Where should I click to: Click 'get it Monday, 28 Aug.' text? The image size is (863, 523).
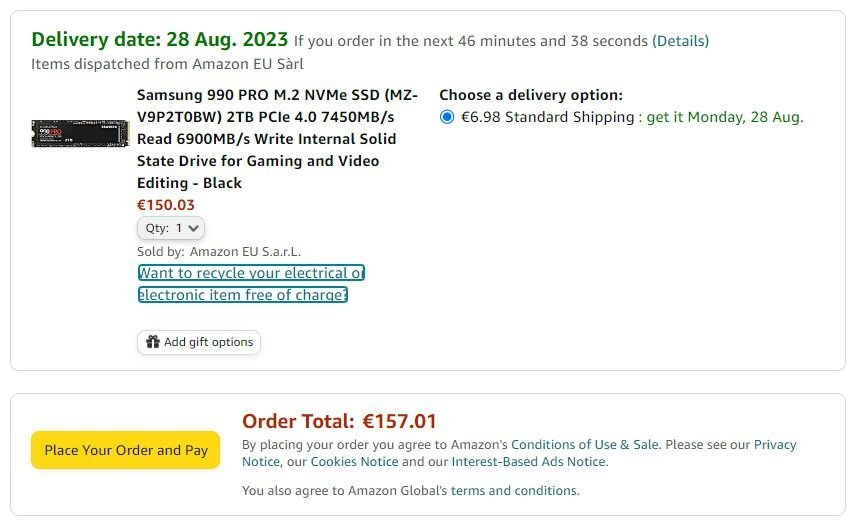pyautogui.click(x=725, y=117)
